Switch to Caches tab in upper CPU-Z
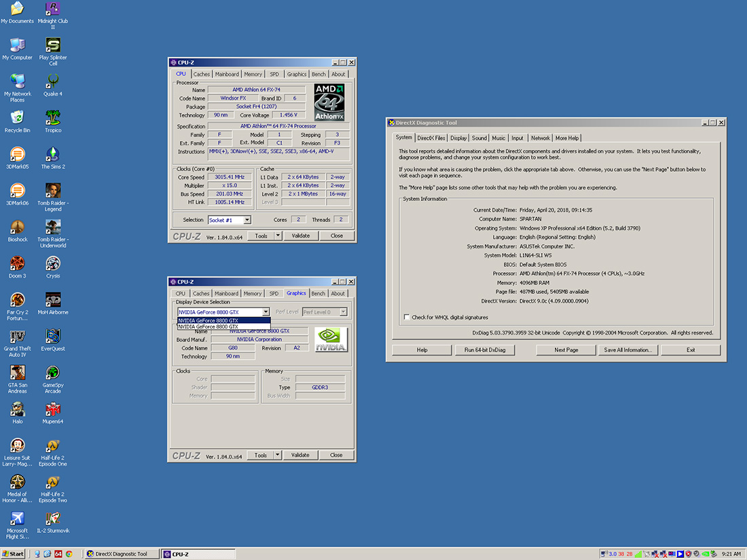Image resolution: width=747 pixels, height=560 pixels. [x=202, y=74]
